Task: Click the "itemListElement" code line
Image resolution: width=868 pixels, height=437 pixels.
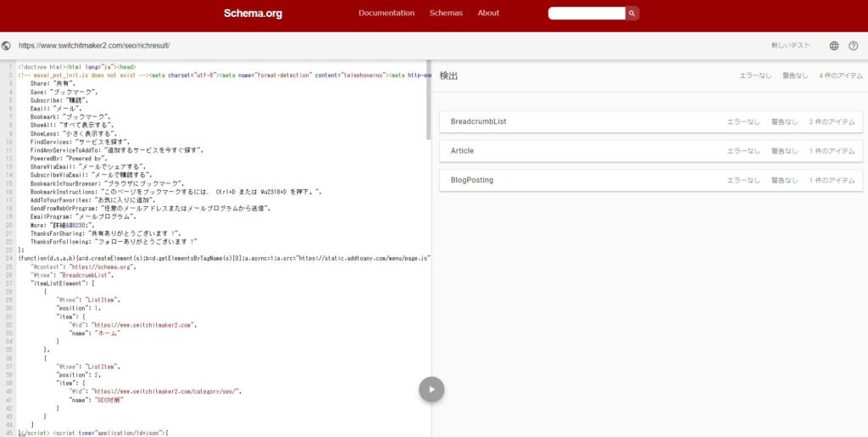Action: [x=63, y=283]
